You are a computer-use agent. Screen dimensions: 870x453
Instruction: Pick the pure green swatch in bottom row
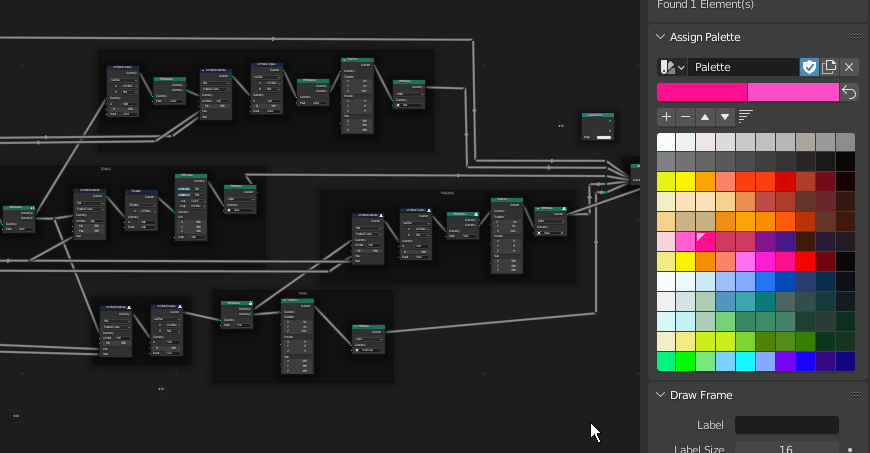point(686,361)
